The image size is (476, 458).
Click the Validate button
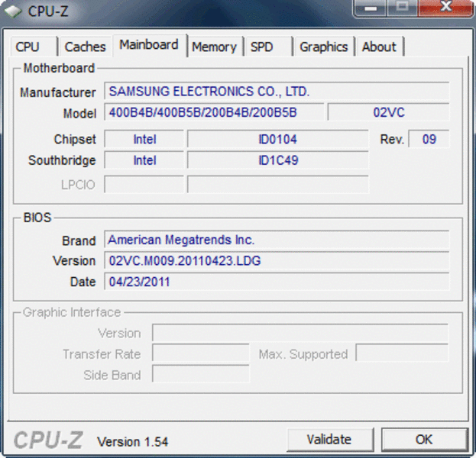coord(329,439)
